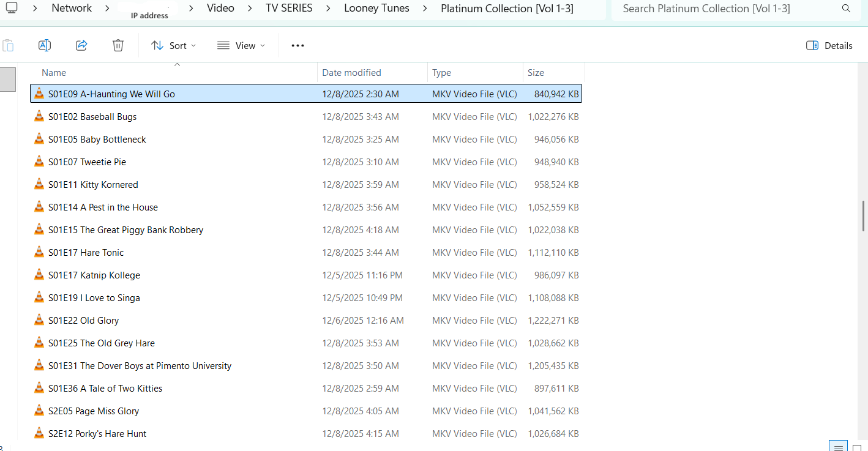Open the See more (three dots) menu
Viewport: 868px width, 451px height.
pos(297,45)
